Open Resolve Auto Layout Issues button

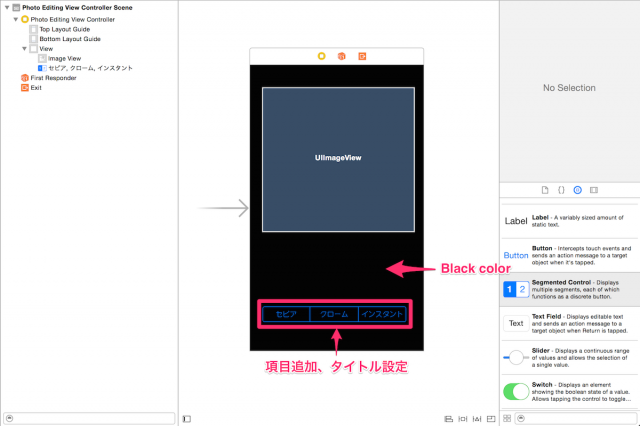point(477,419)
